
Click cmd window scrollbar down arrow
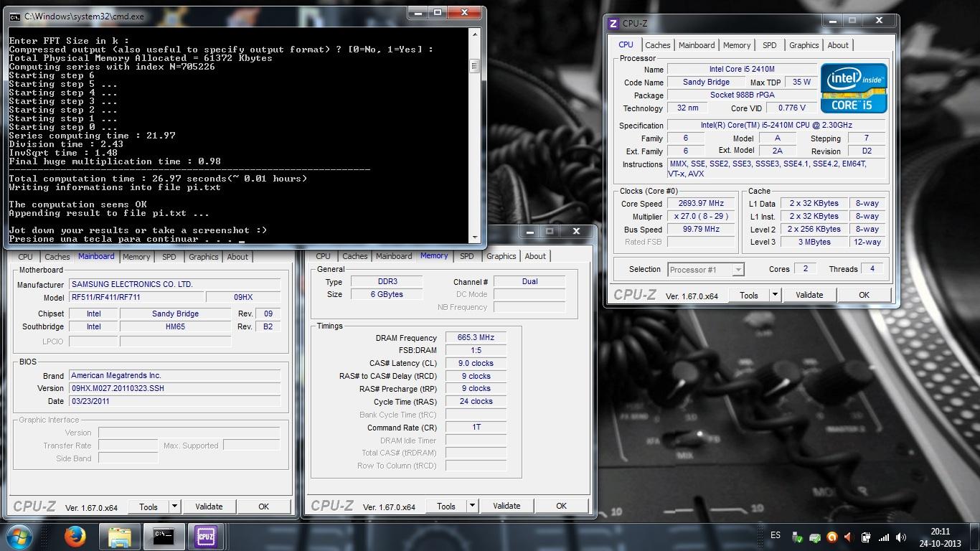point(474,237)
